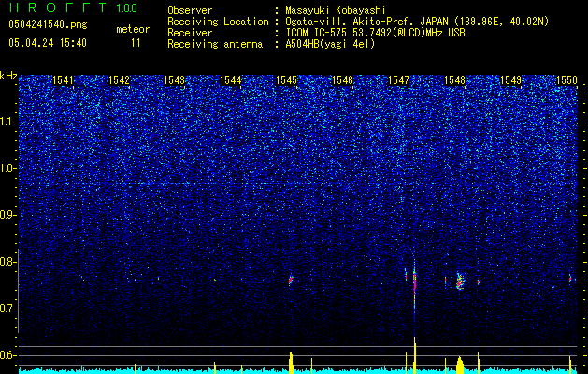Viewport: 588px width, 374px height.
Task: Click time marker 1541
Action: click(64, 80)
